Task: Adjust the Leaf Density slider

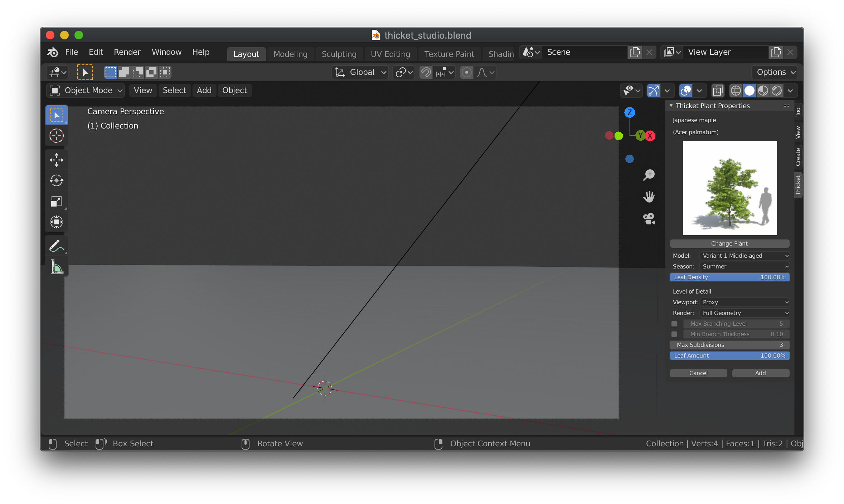Action: click(x=729, y=277)
